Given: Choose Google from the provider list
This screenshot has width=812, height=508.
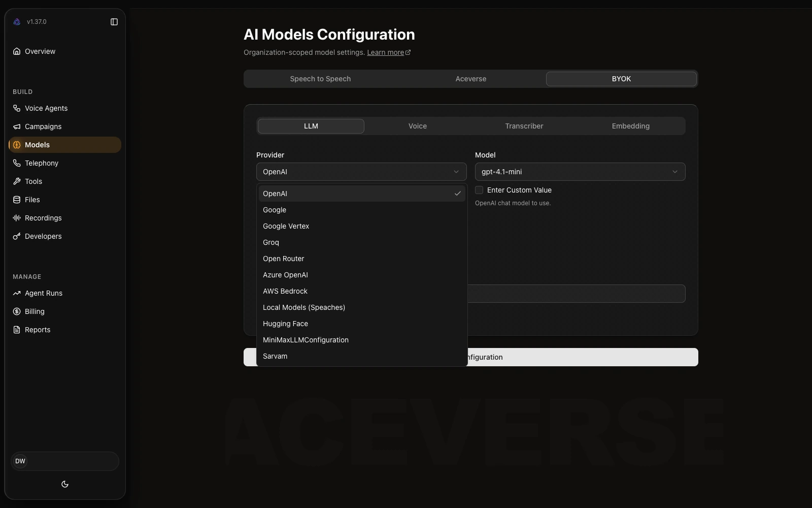Looking at the screenshot, I should click(x=362, y=210).
